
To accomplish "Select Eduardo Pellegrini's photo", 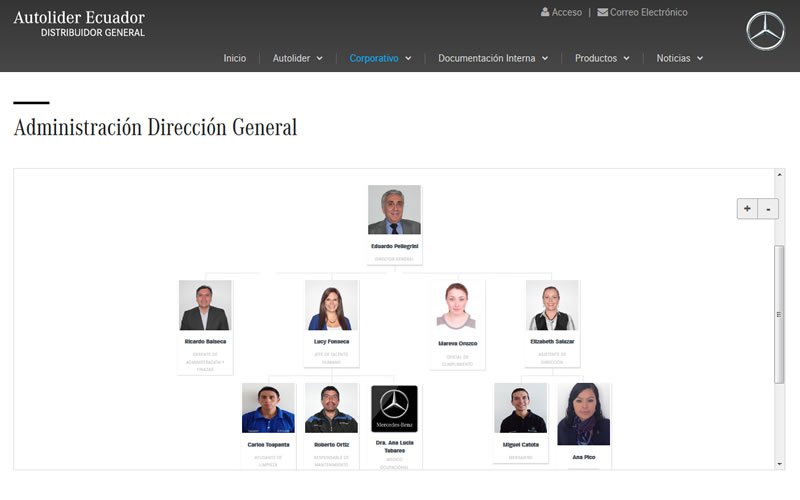I will click(x=394, y=210).
